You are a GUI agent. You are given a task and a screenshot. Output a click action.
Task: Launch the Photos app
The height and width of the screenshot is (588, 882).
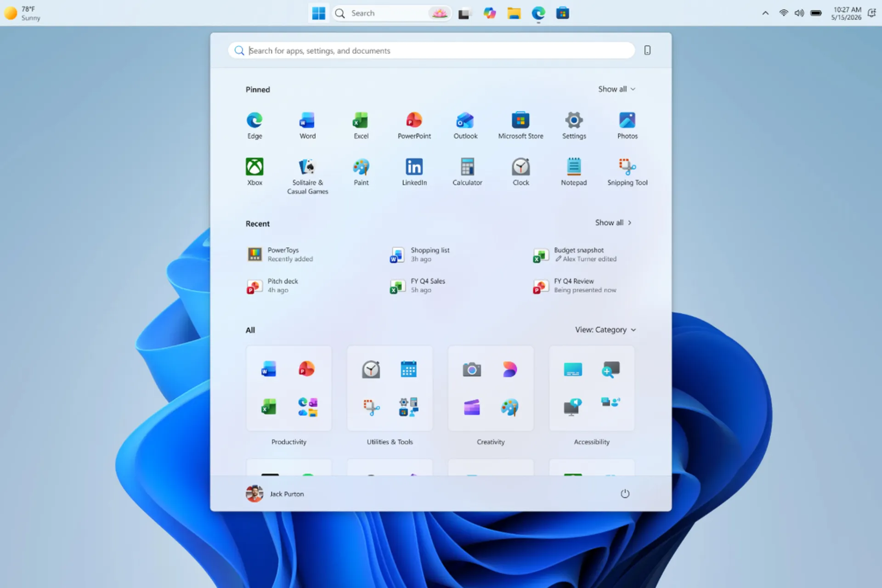[627, 125]
